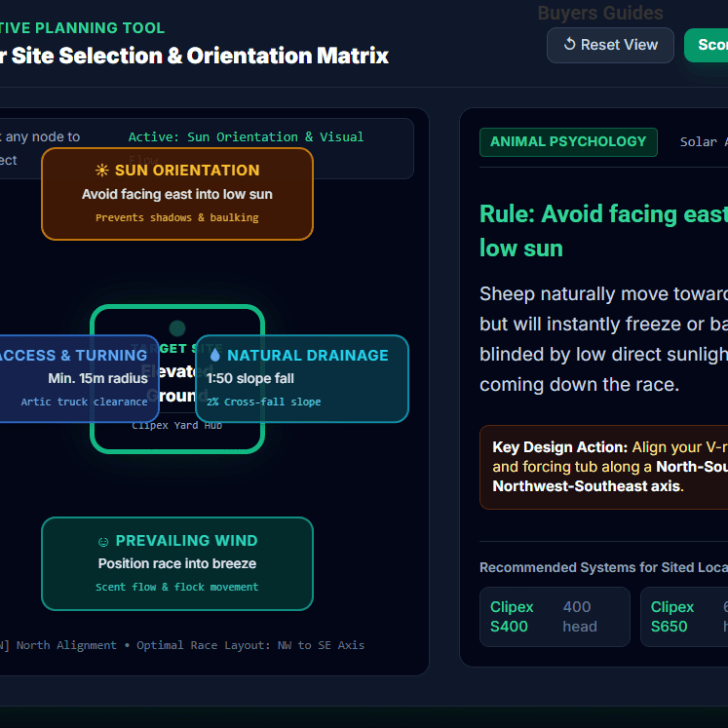Click the '400 head' capacity text
The width and height of the screenshot is (728, 728).
[580, 617]
